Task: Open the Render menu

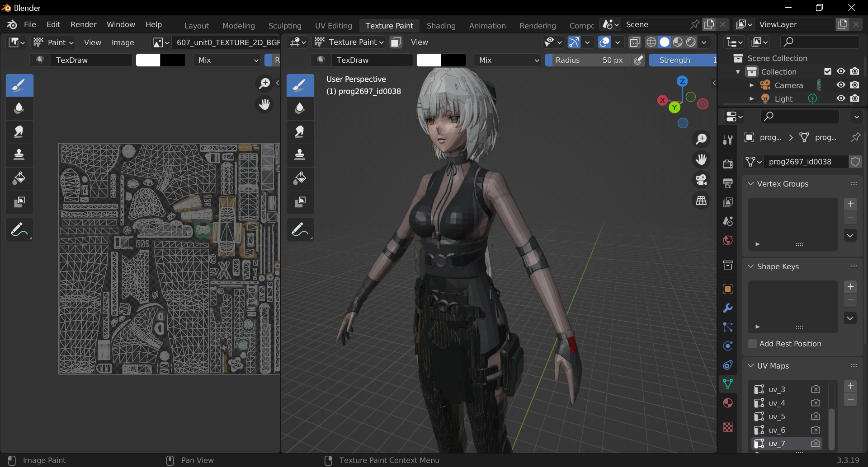Action: pos(84,24)
